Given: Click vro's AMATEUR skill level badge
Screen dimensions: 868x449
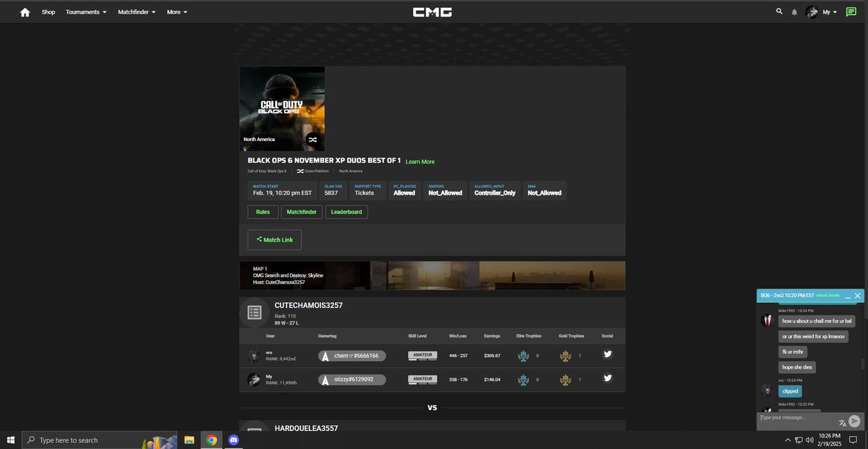Looking at the screenshot, I should coord(423,355).
